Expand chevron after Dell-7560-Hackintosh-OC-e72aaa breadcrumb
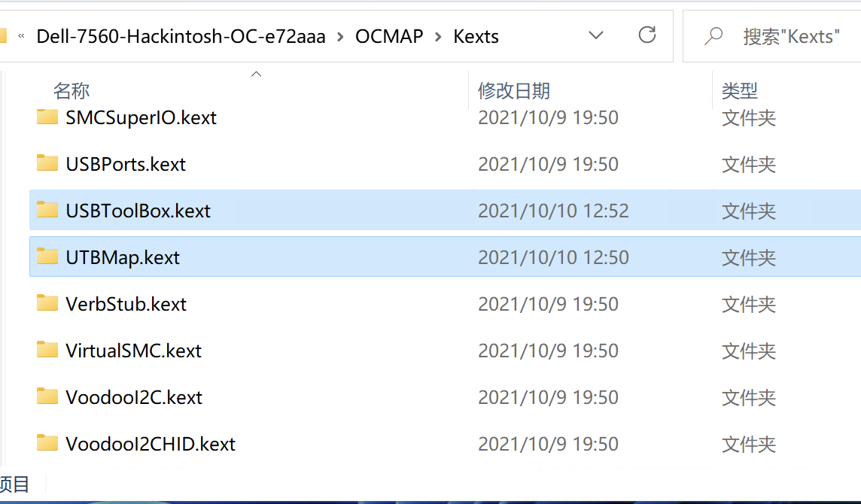The height and width of the screenshot is (504, 861). point(341,36)
